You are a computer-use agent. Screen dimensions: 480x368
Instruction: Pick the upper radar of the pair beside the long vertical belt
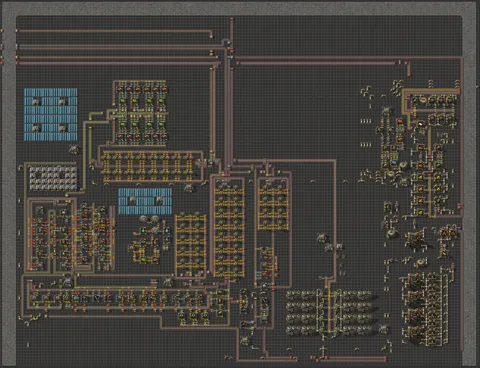321,237
